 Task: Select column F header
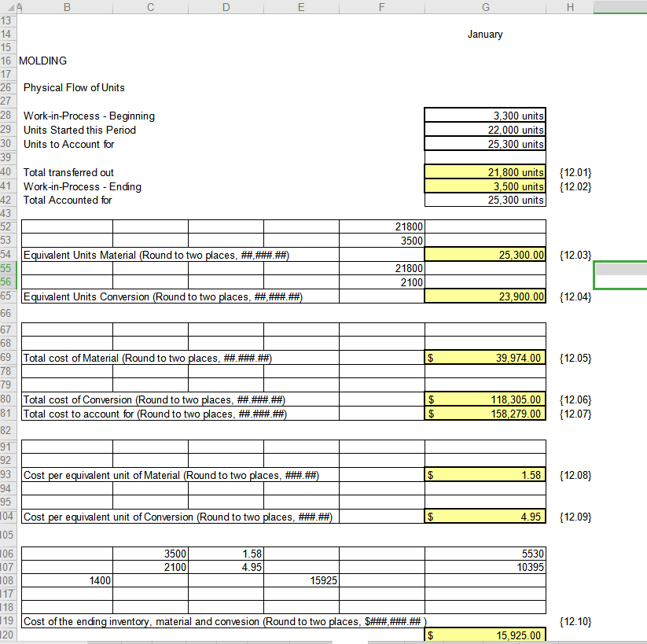pos(382,7)
